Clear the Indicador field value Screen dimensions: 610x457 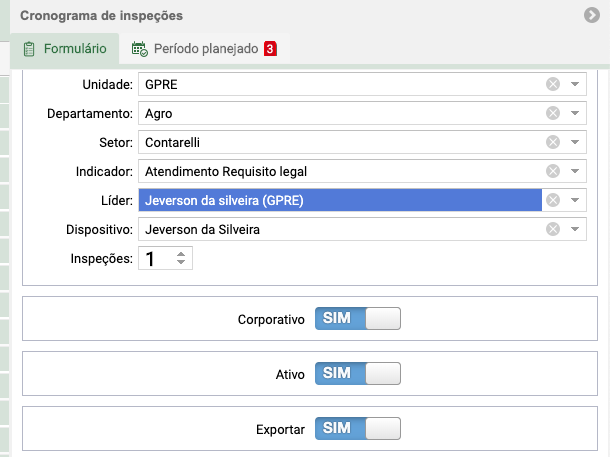(552, 171)
